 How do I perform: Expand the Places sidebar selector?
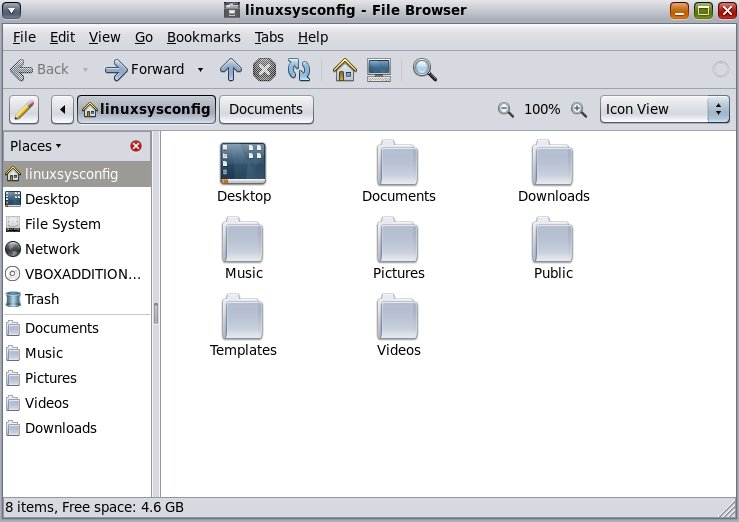pos(36,146)
